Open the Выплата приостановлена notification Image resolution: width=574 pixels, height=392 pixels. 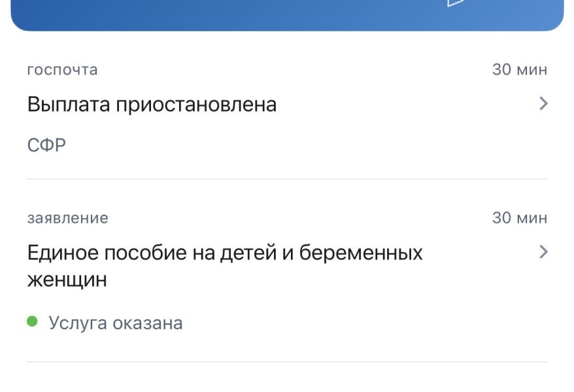coord(287,106)
